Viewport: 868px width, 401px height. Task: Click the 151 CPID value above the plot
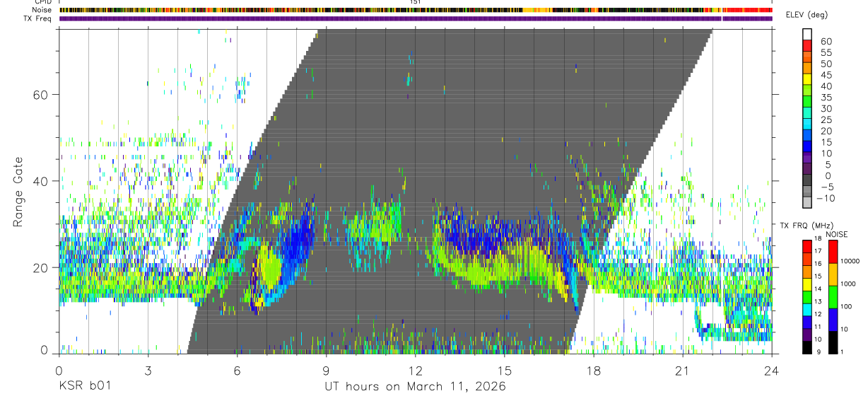[x=415, y=2]
